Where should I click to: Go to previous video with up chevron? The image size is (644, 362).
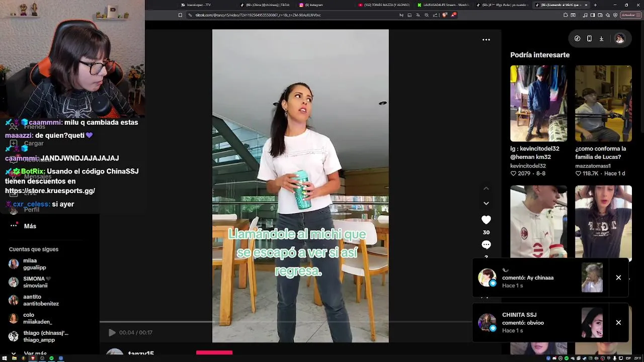click(486, 188)
